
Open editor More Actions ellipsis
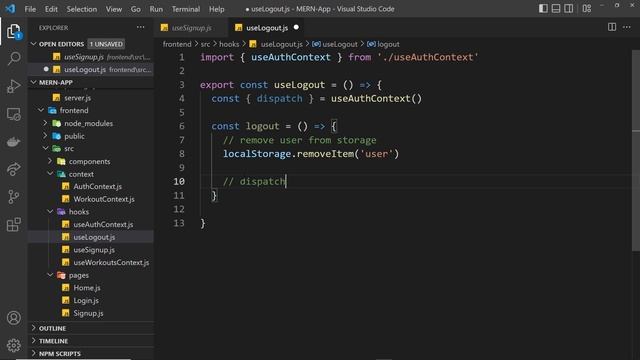tap(627, 27)
